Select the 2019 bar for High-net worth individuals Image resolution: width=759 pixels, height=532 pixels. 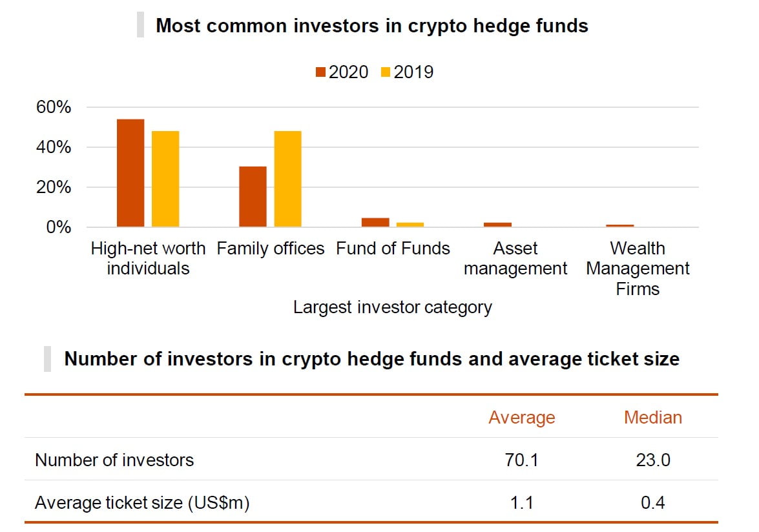coord(165,179)
